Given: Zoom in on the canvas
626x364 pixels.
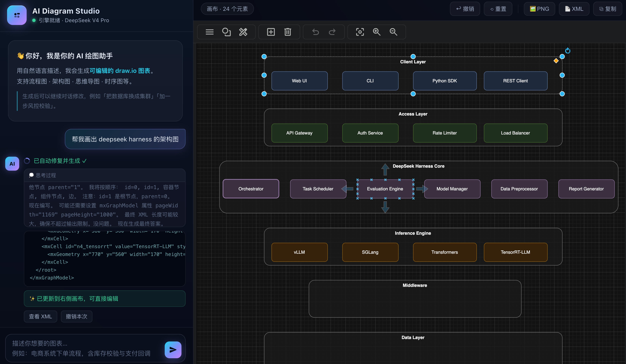Looking at the screenshot, I should [377, 32].
